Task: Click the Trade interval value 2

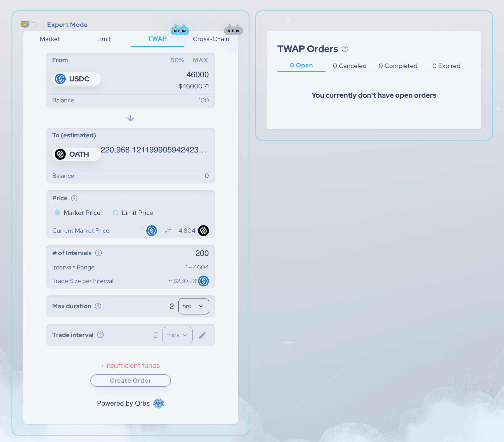Action: [x=156, y=335]
